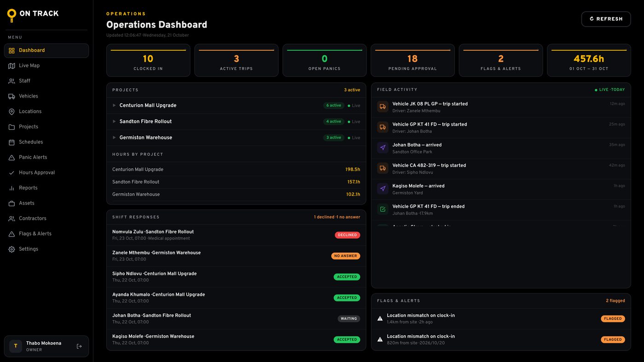This screenshot has width=644, height=362.
Task: Open the Projects folder icon
Action: (11, 127)
